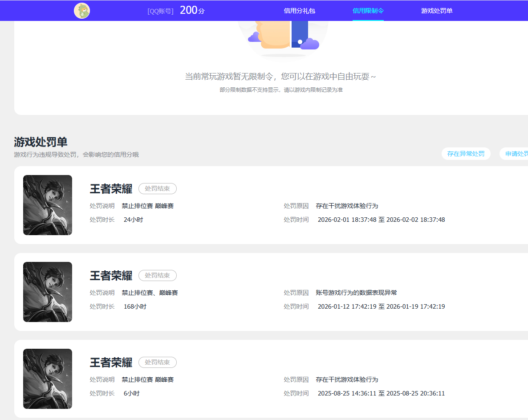Click the 存在异常处罚 button

pyautogui.click(x=466, y=154)
